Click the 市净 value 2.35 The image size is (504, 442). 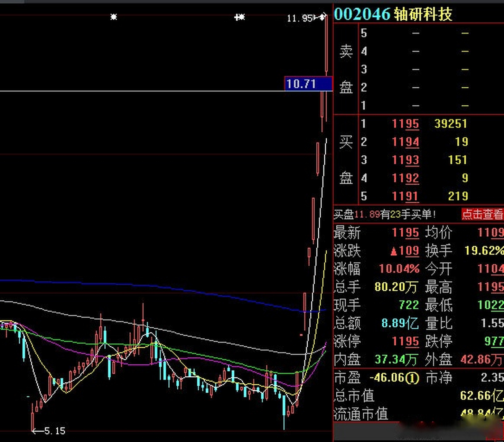pos(492,377)
